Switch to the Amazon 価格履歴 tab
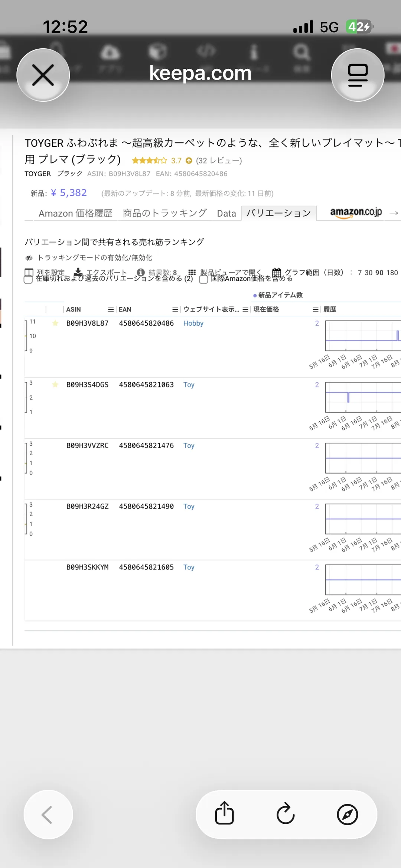Viewport: 401px width, 868px height. click(75, 213)
